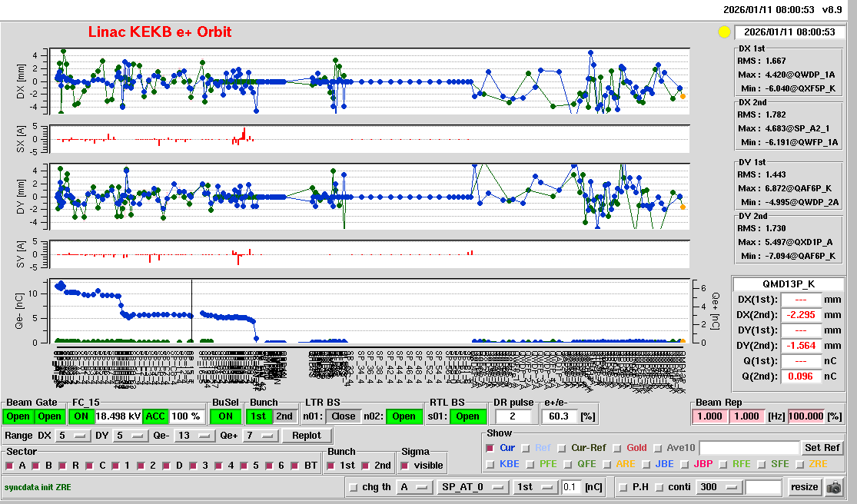This screenshot has width=857, height=504.
Task: Open the Qe- range dropdown
Action: point(195,436)
